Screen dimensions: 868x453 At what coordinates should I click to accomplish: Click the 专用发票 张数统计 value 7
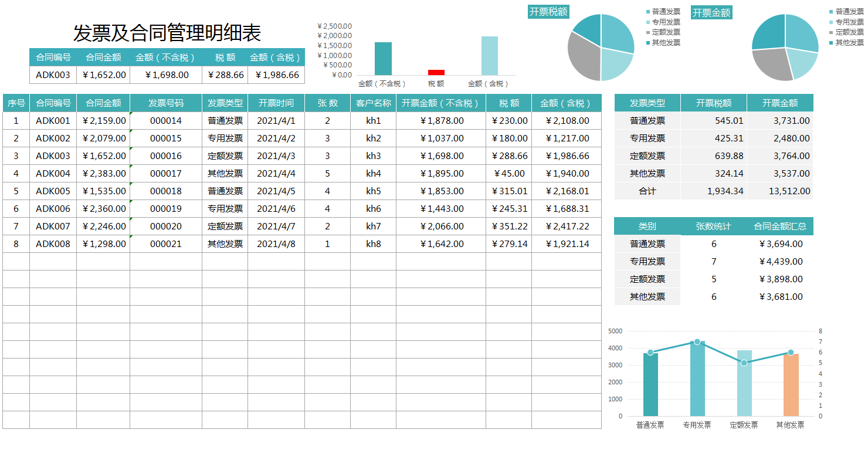[713, 261]
